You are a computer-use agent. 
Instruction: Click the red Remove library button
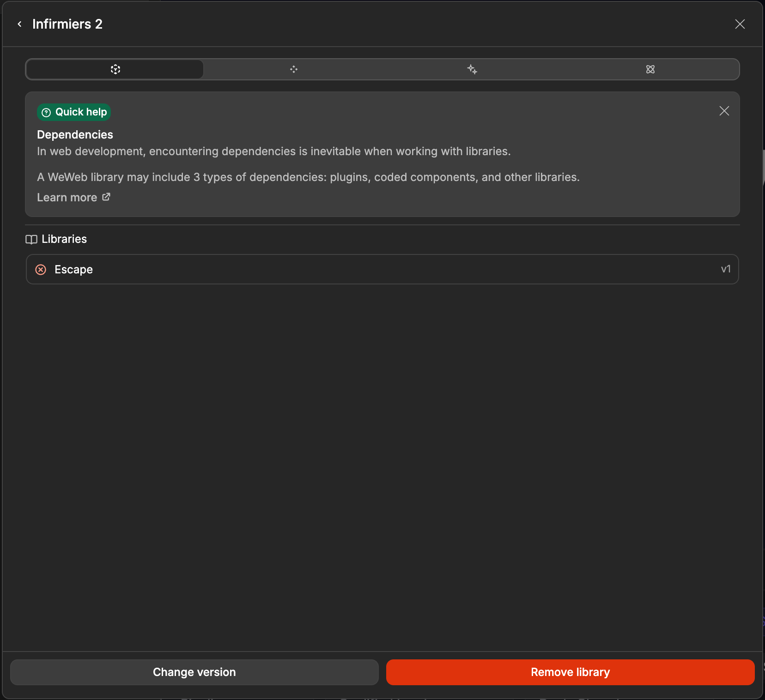pos(571,672)
